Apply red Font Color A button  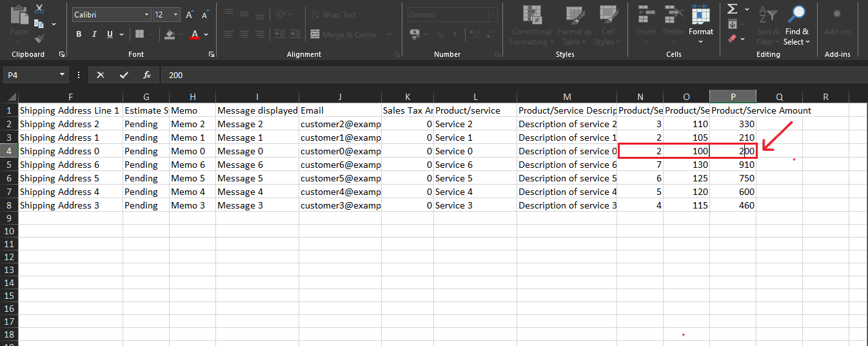[195, 34]
